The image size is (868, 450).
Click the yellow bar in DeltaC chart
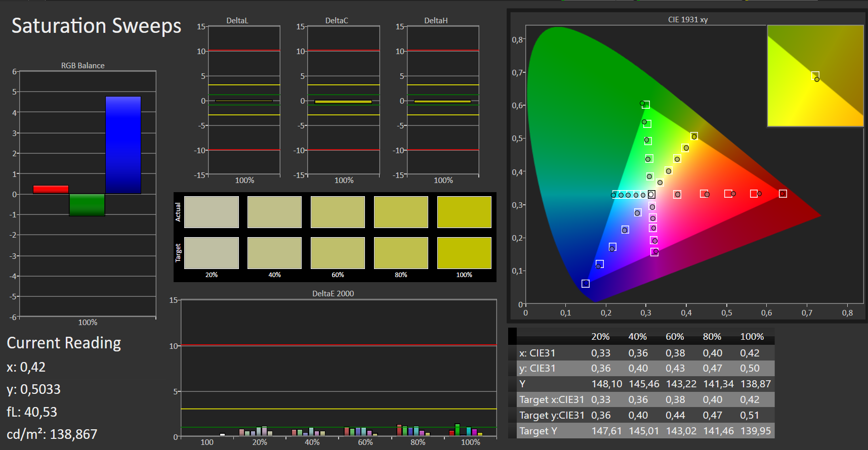(343, 102)
